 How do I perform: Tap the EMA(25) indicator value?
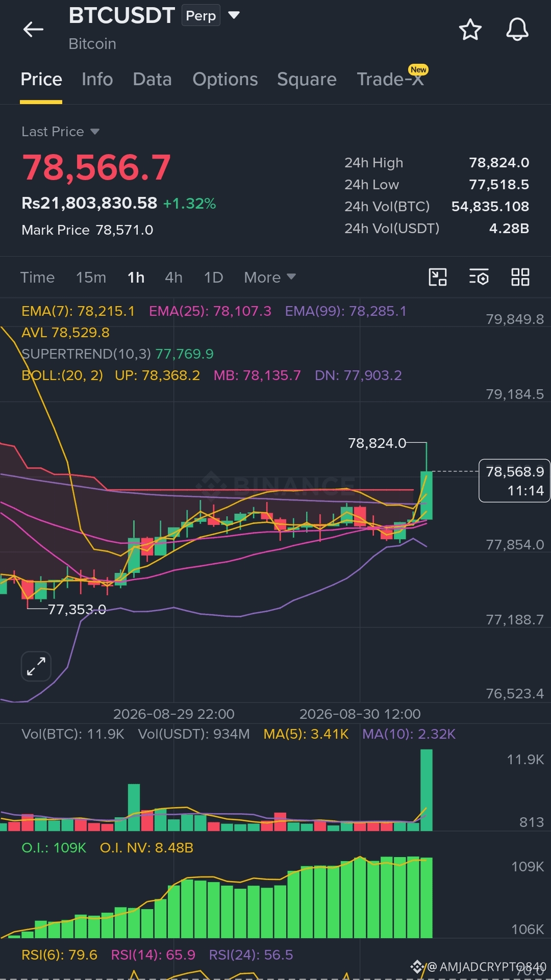(x=210, y=311)
